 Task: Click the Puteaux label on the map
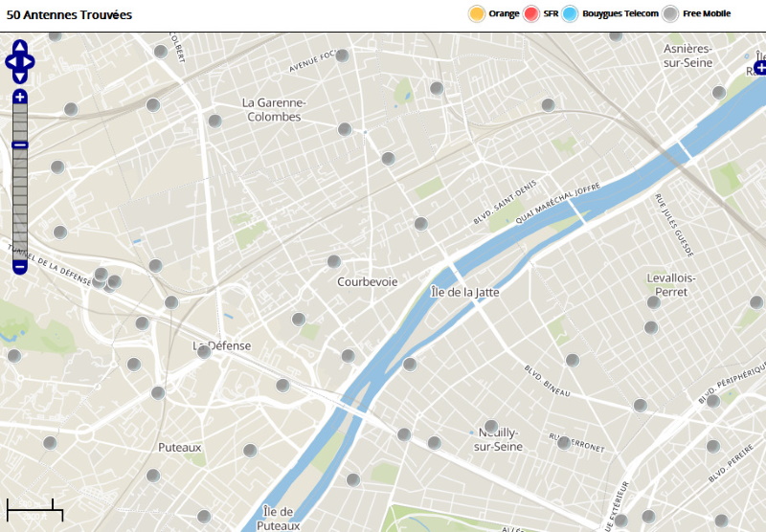(180, 447)
